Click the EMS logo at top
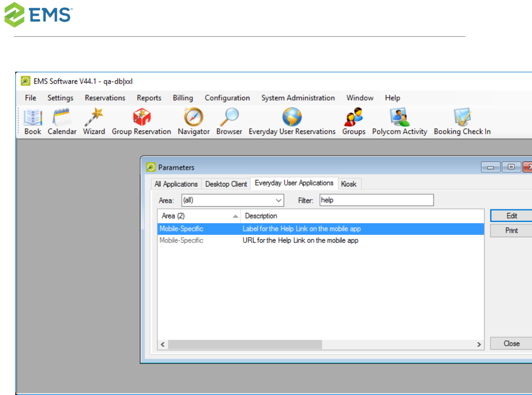The height and width of the screenshot is (395, 532). [x=38, y=14]
